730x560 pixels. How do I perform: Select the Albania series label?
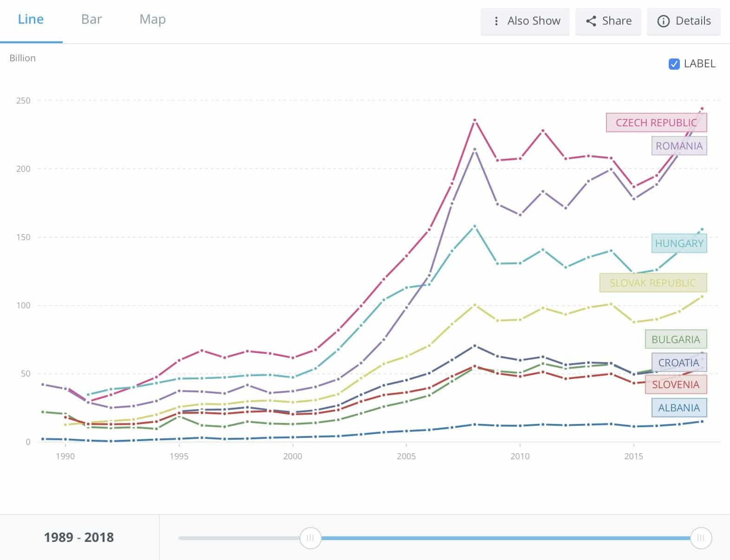tap(678, 408)
